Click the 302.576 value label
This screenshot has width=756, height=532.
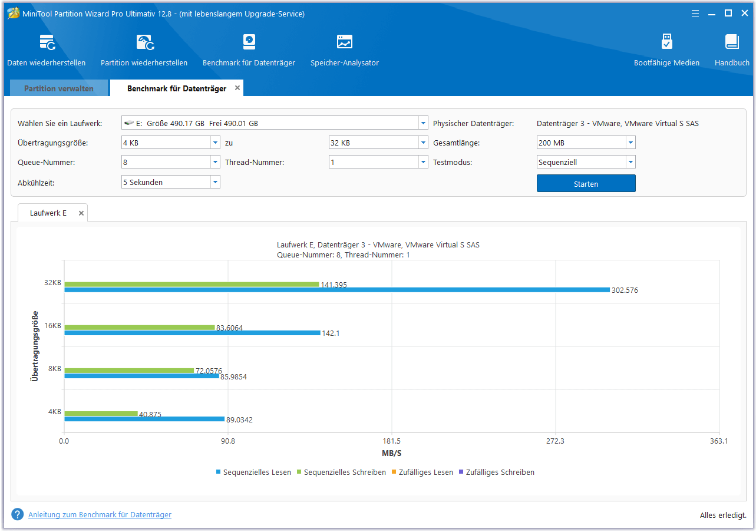(x=625, y=290)
